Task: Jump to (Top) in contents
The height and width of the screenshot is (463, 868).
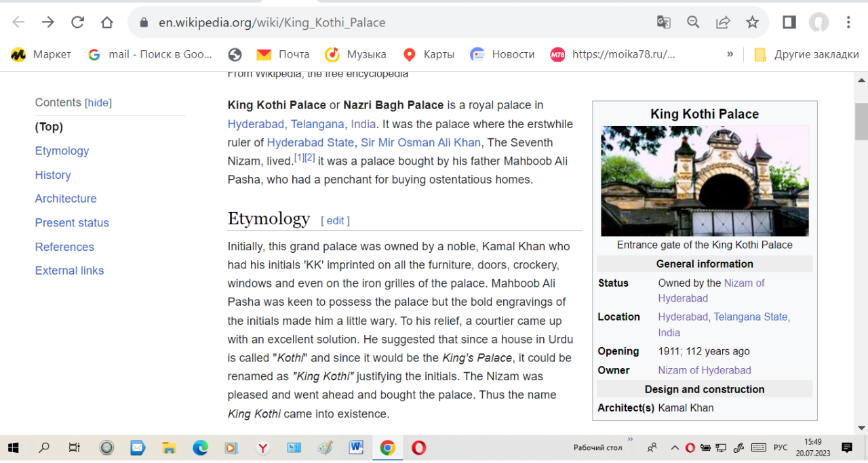Action: [49, 127]
